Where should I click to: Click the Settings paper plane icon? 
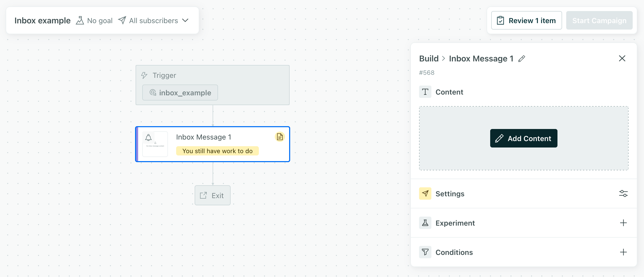(425, 194)
